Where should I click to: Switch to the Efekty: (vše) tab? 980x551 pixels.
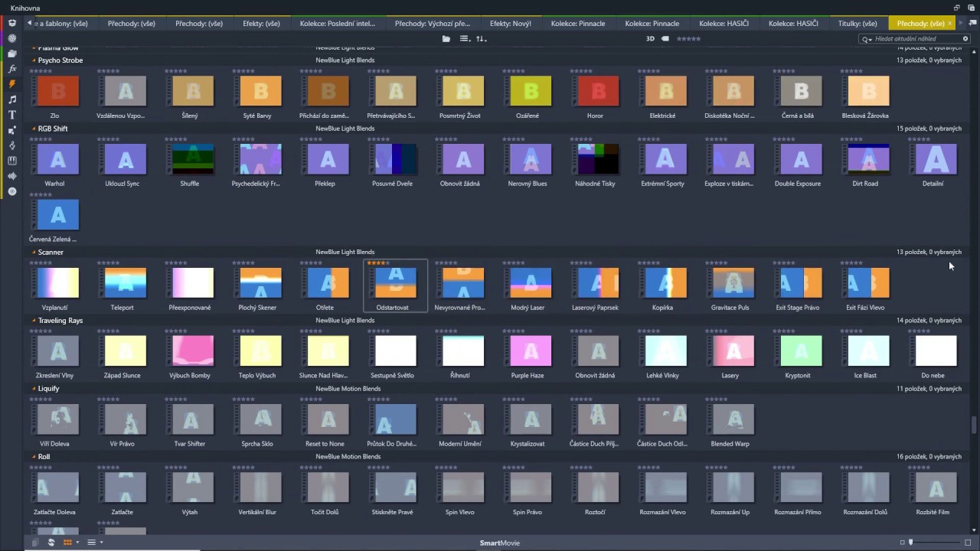click(261, 24)
